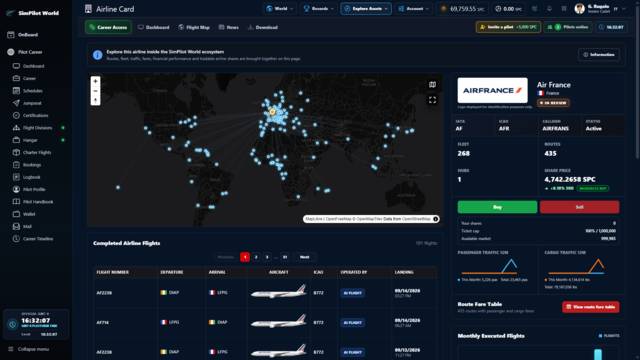Reset map bearing with compass button
640x360 pixels.
96,100
